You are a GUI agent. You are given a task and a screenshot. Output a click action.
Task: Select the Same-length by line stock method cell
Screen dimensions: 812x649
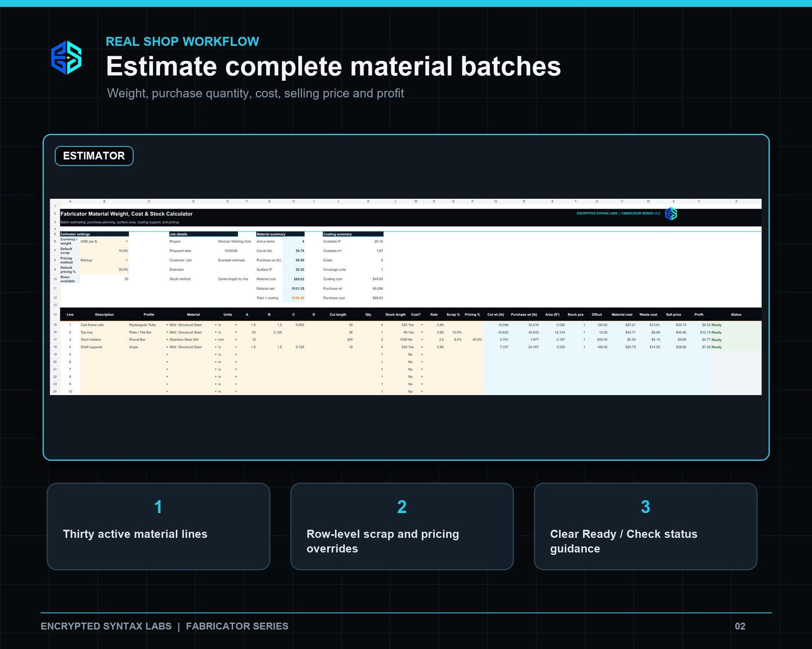pos(233,279)
